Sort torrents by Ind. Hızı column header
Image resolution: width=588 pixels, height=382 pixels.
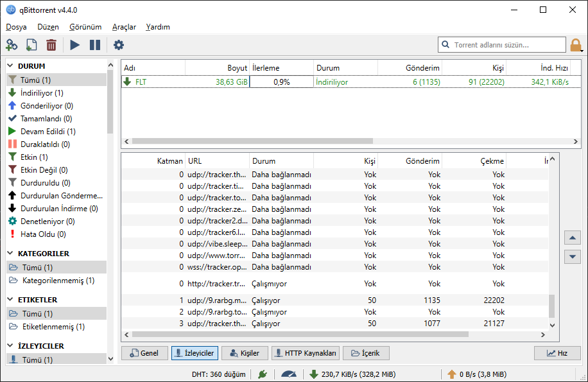(x=538, y=68)
